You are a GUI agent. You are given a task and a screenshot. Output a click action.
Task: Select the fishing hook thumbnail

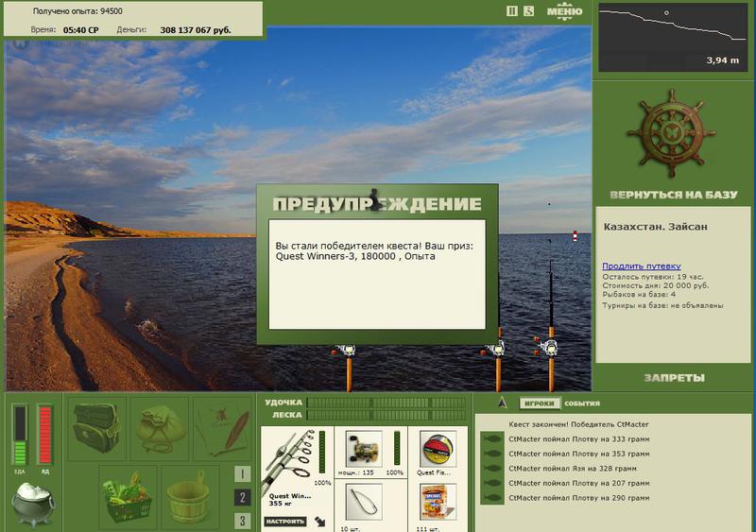[x=364, y=502]
